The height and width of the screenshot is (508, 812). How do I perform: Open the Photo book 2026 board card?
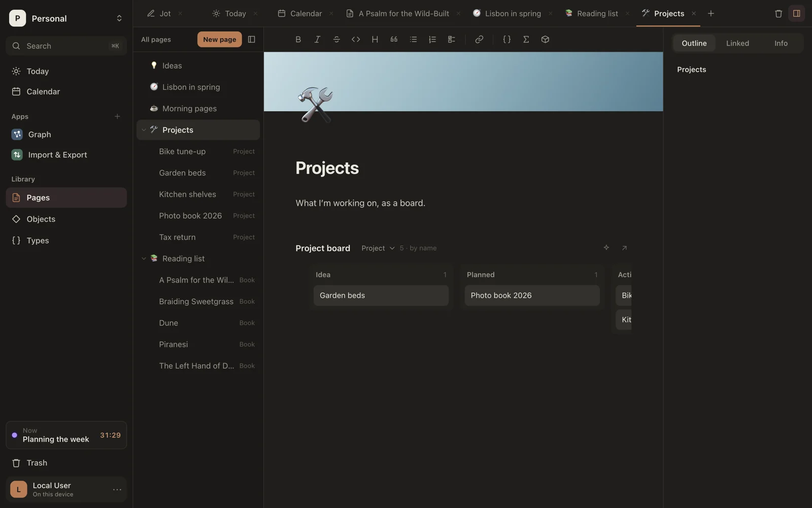(532, 296)
